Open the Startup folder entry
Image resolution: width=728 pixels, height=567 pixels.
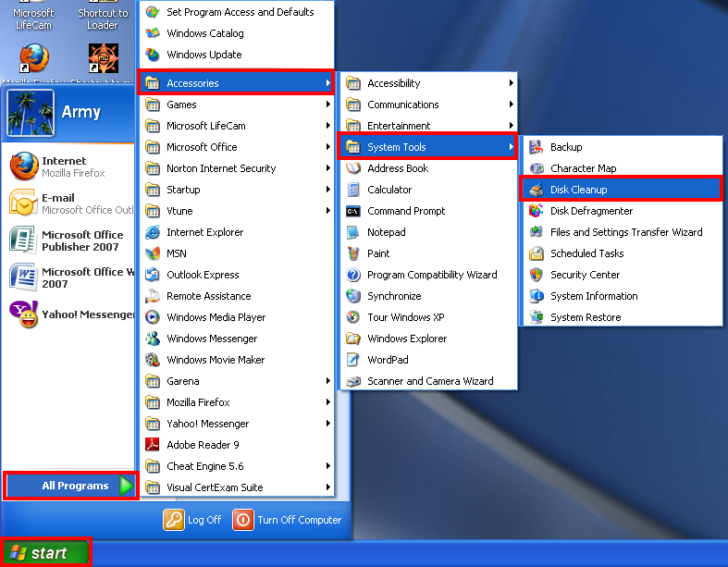pyautogui.click(x=237, y=190)
